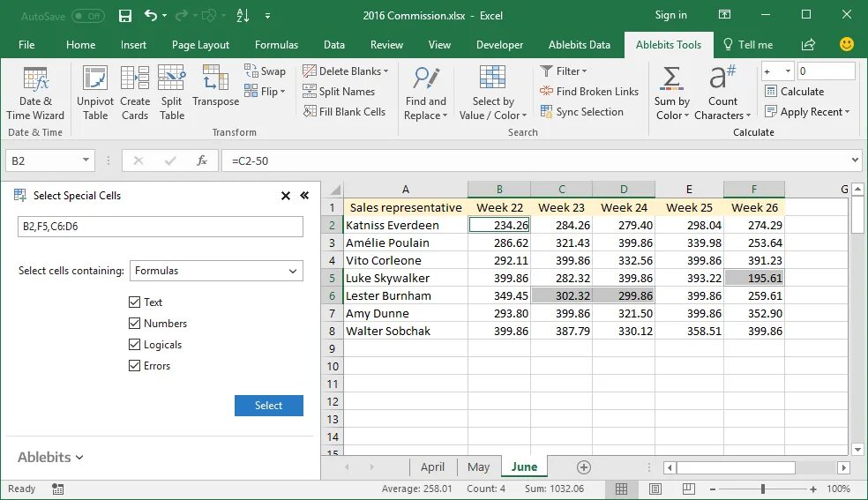Viewport: 868px width, 500px height.
Task: Click the select all corner of the grid
Action: 334,190
